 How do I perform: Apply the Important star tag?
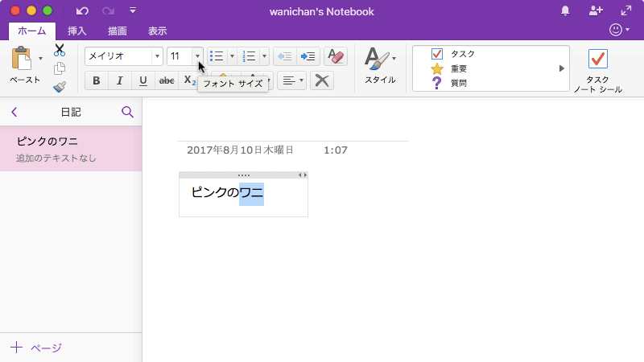tap(436, 68)
